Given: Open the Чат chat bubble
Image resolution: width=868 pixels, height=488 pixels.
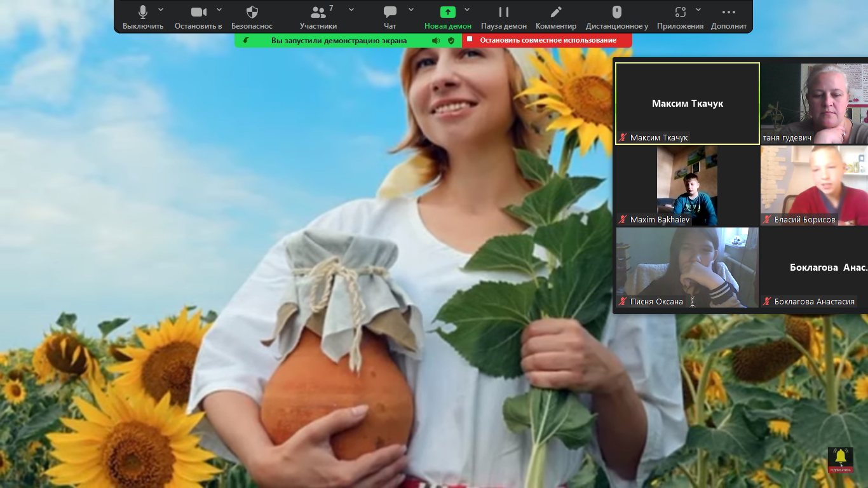Looking at the screenshot, I should [390, 12].
